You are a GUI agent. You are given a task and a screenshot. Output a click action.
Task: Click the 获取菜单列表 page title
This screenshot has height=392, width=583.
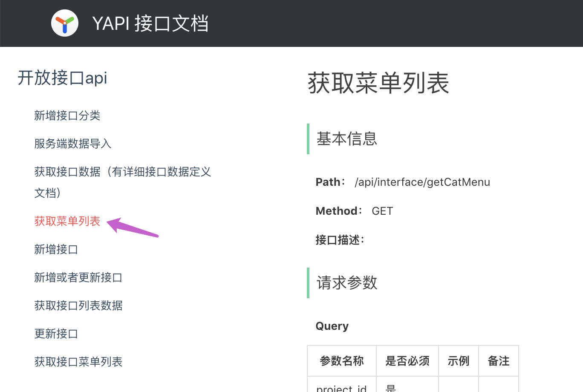pos(378,84)
